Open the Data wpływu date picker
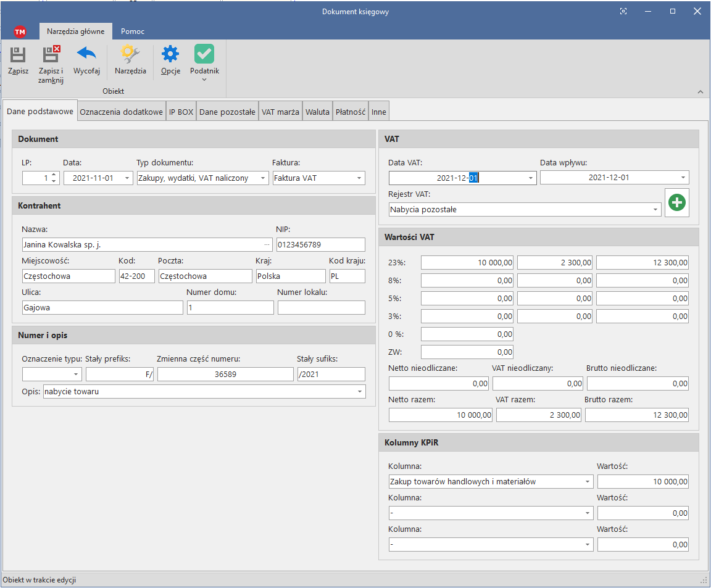Screen dimensions: 711x588 (x=683, y=178)
